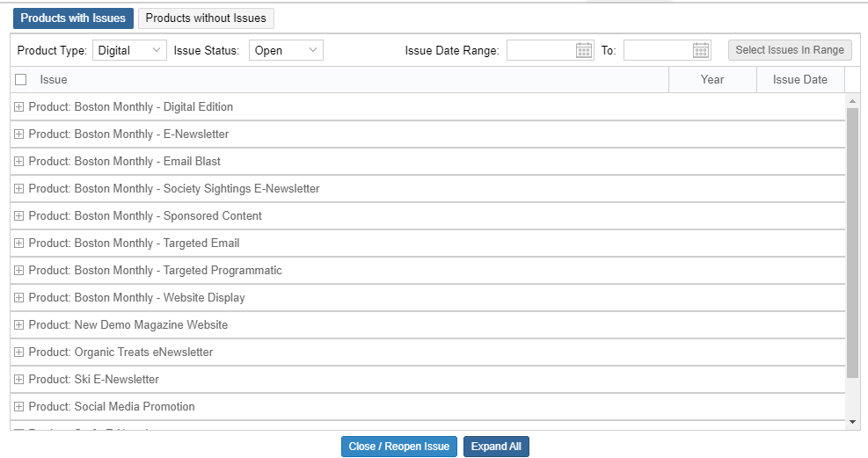Click the scrollbar down arrow

click(x=852, y=422)
